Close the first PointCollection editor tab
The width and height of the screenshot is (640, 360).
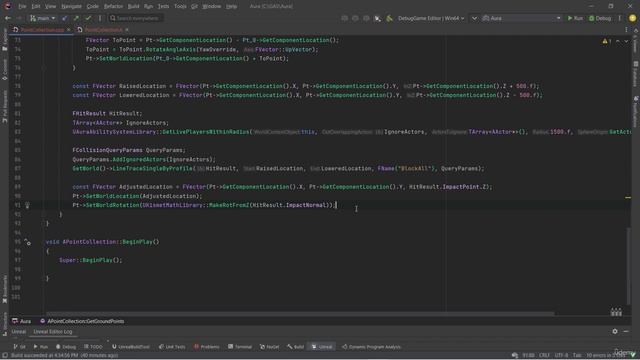click(69, 30)
